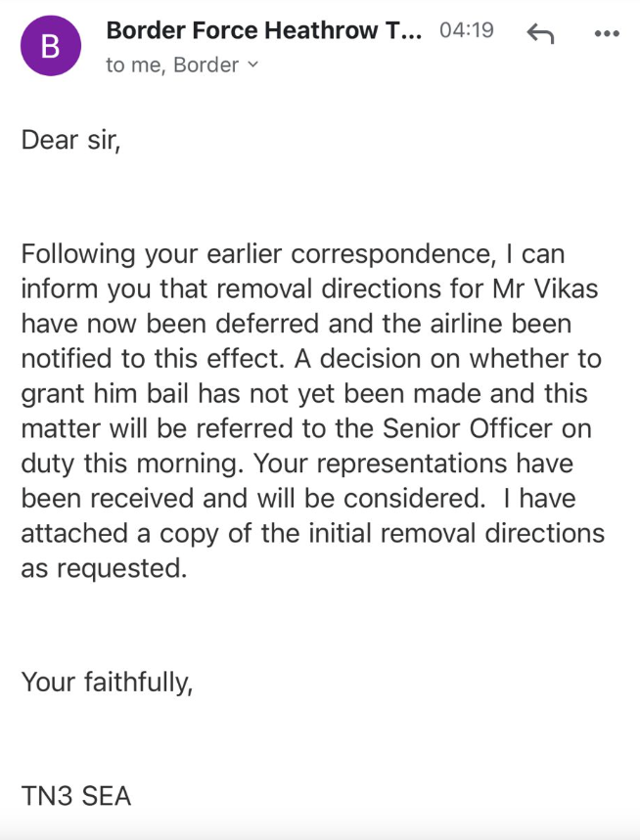
Task: Click the 'TN3 SEA' signature
Action: (x=76, y=796)
